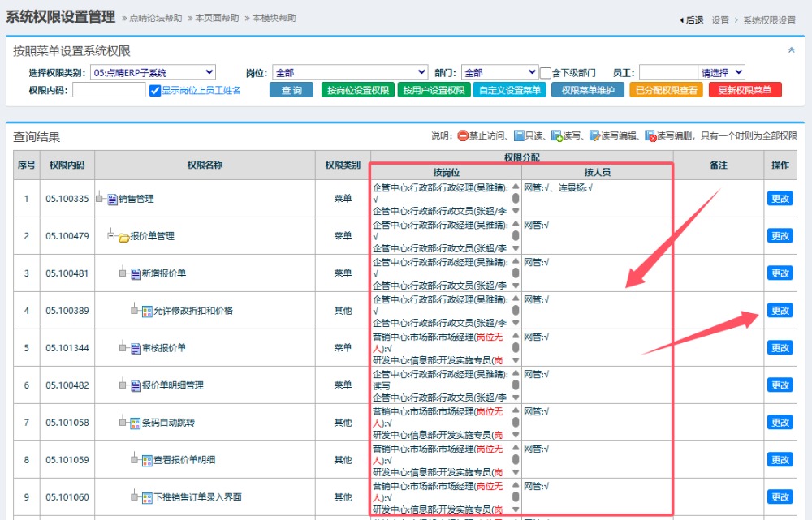Image resolution: width=812 pixels, height=520 pixels.
Task: Click the 报价单管理 folder icon
Action: point(123,237)
